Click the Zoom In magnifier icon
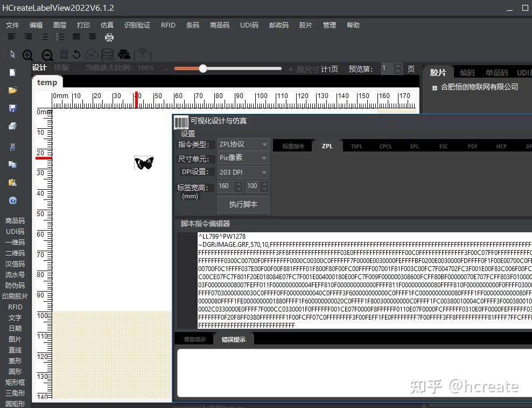This screenshot has height=408, width=532. [x=27, y=54]
